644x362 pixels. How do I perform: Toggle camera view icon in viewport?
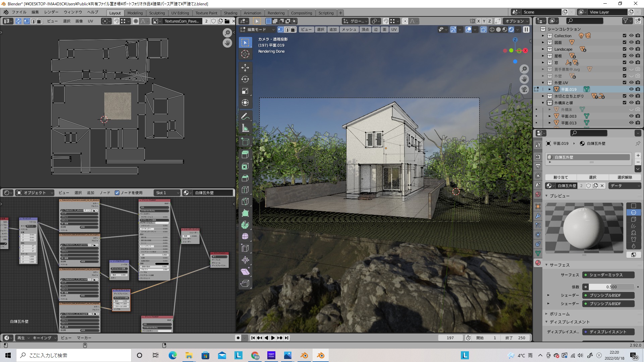tap(524, 89)
